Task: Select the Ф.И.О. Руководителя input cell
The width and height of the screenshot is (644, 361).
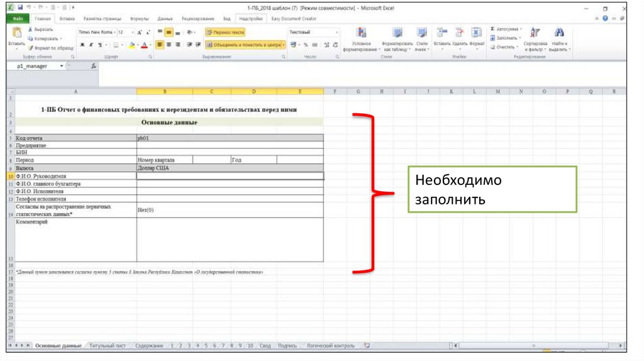Action: tap(230, 176)
